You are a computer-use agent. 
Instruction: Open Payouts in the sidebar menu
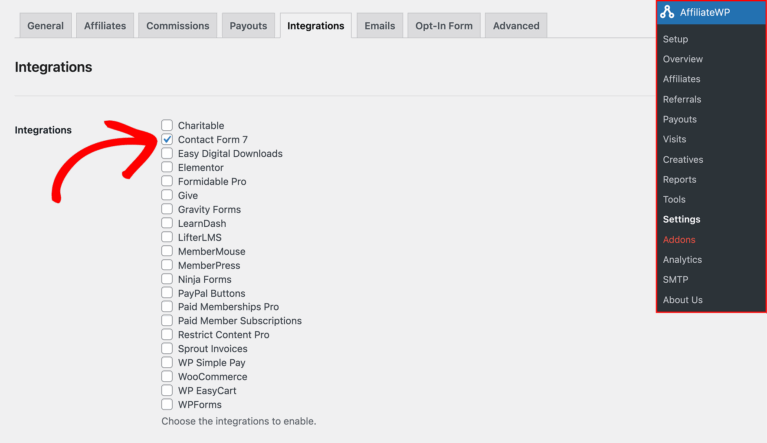[679, 119]
